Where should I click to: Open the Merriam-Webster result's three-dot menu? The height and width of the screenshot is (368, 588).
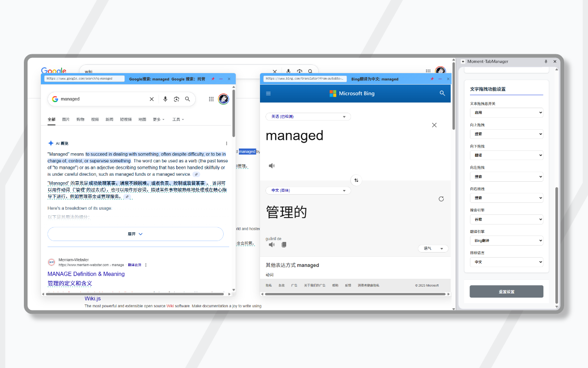click(146, 265)
